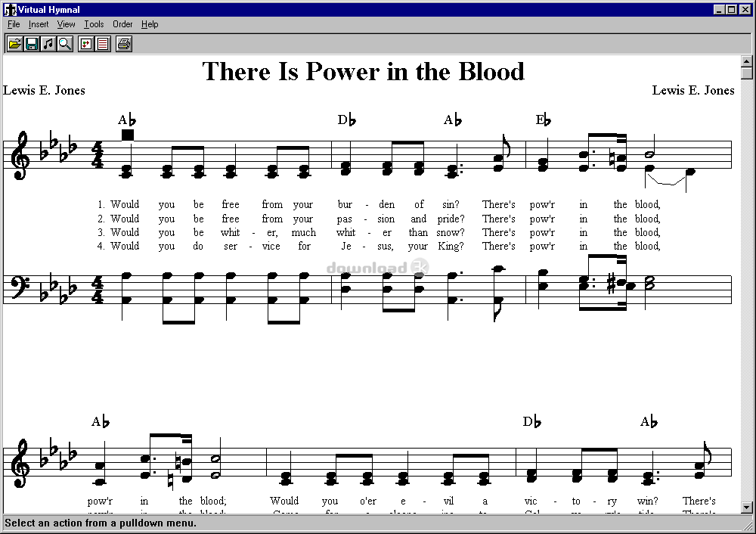The image size is (756, 534).
Task: Click verse 3 word 'snow?'
Action: tap(451, 232)
